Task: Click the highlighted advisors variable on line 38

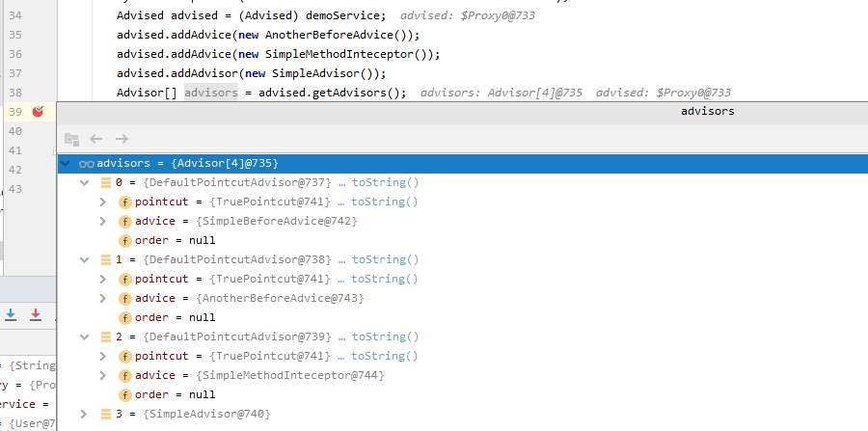Action: 211,93
